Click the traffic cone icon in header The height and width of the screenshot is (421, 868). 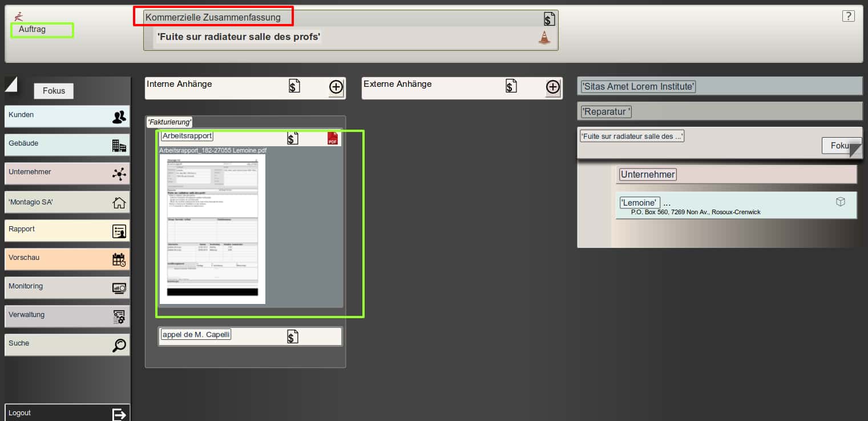coord(544,38)
